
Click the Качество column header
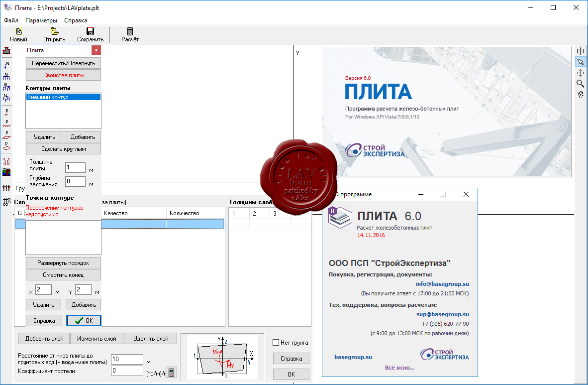[133, 213]
